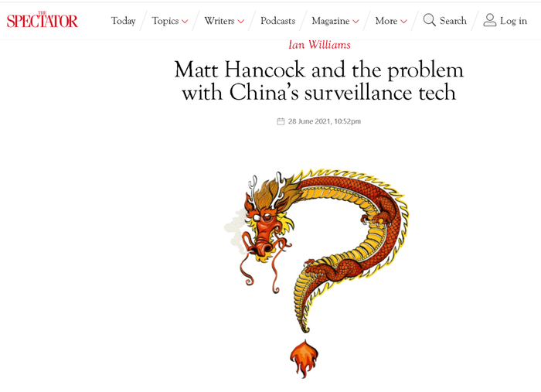Click the calendar icon beside the date
This screenshot has width=541, height=392.
click(281, 121)
